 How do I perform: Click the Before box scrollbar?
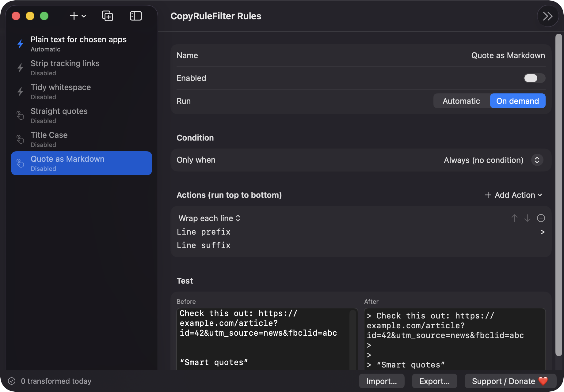(x=353, y=339)
